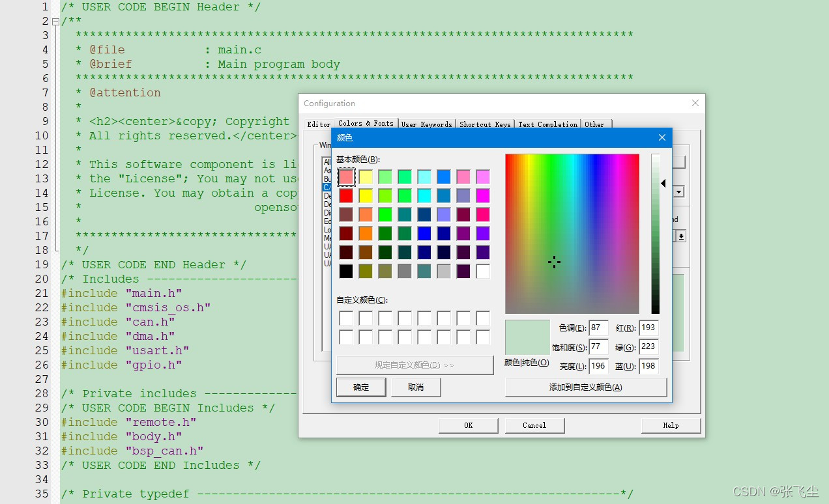The width and height of the screenshot is (829, 504).
Task: Click the 饱和度 saturation input field
Action: [598, 347]
